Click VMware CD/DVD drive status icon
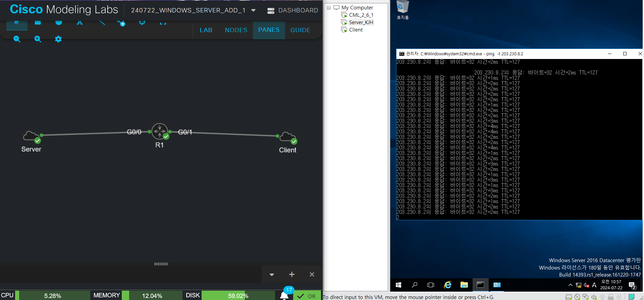 [577, 297]
